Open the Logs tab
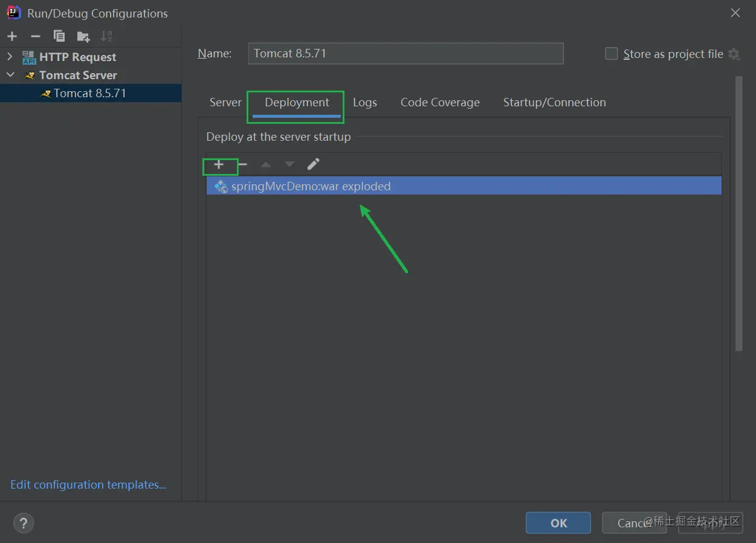This screenshot has height=543, width=756. tap(365, 103)
